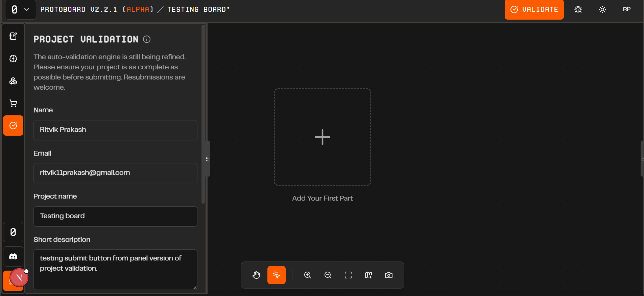The width and height of the screenshot is (644, 296).
Task: Open the brain AI panel in sidebar
Action: coord(13,59)
